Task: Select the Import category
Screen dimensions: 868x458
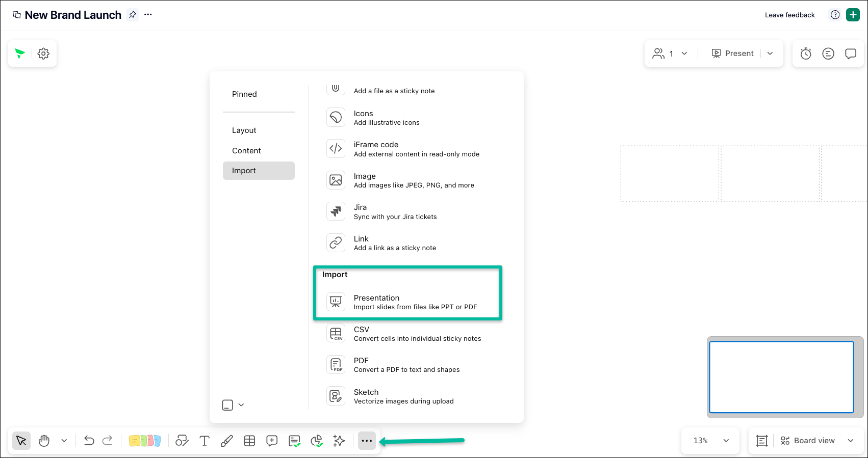Action: (259, 171)
